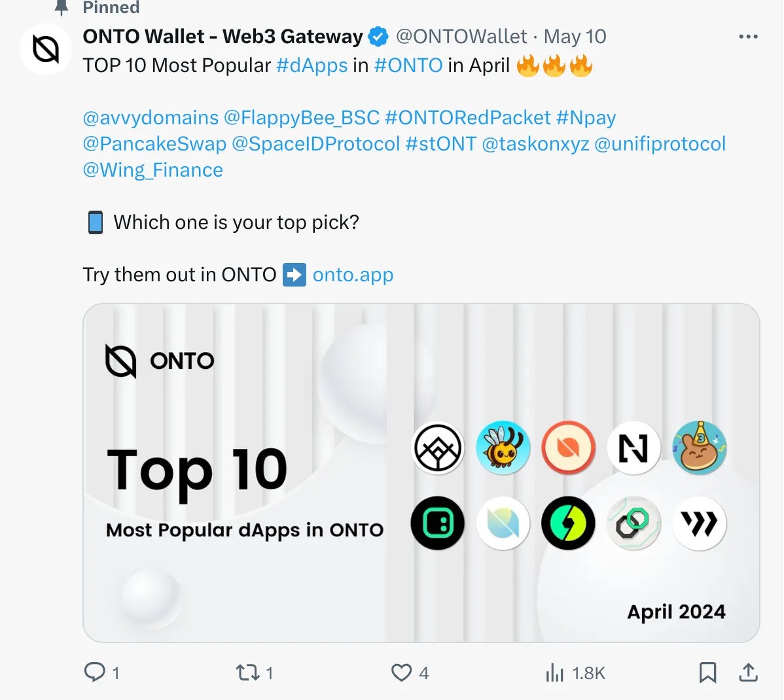Click the @ONTOWallet handle
The height and width of the screenshot is (700, 784).
(461, 37)
